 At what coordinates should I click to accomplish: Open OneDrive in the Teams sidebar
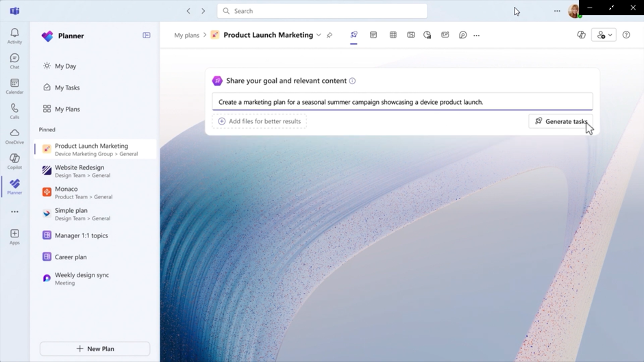point(14,136)
